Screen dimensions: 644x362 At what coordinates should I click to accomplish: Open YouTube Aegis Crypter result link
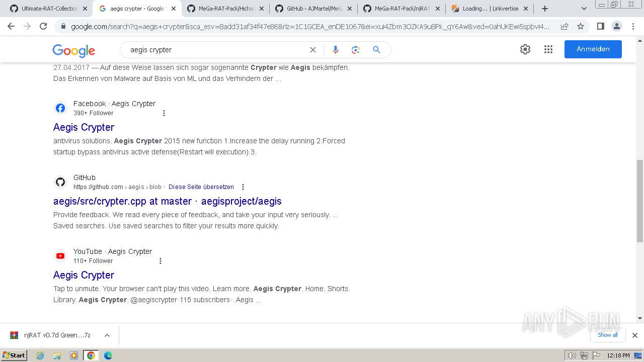tap(84, 275)
